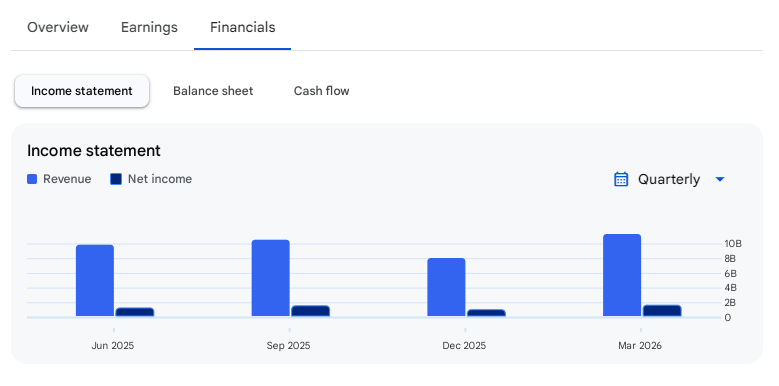Click the Revenue legend color square
The image size is (779, 386).
(32, 179)
